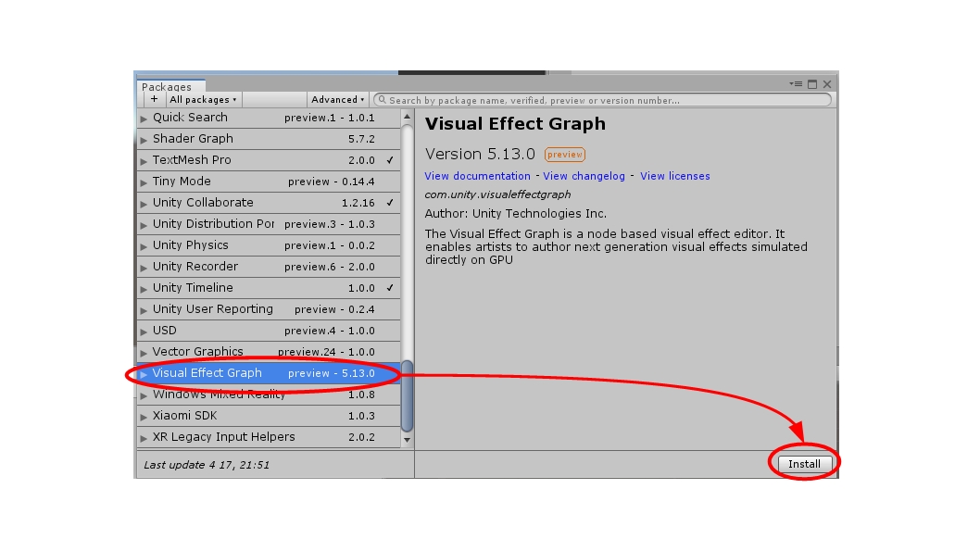Click the Version 5.13.0 label
The height and width of the screenshot is (551, 980).
click(480, 155)
